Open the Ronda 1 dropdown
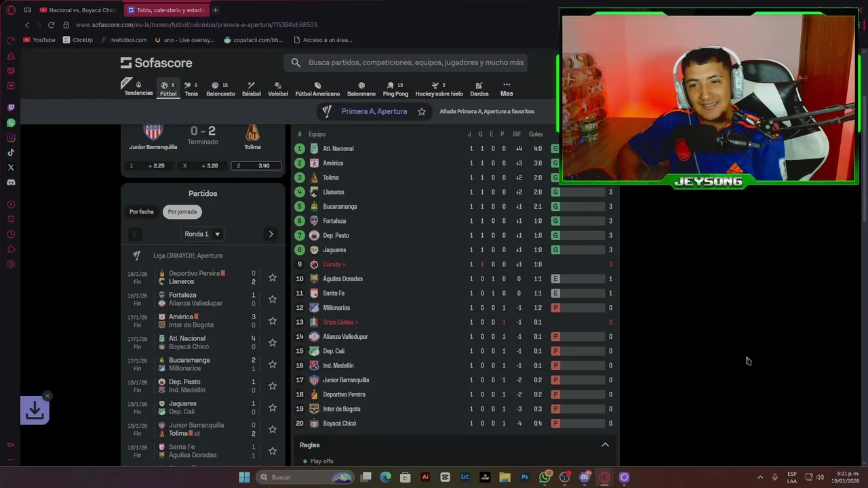This screenshot has width=868, height=488. (x=203, y=234)
